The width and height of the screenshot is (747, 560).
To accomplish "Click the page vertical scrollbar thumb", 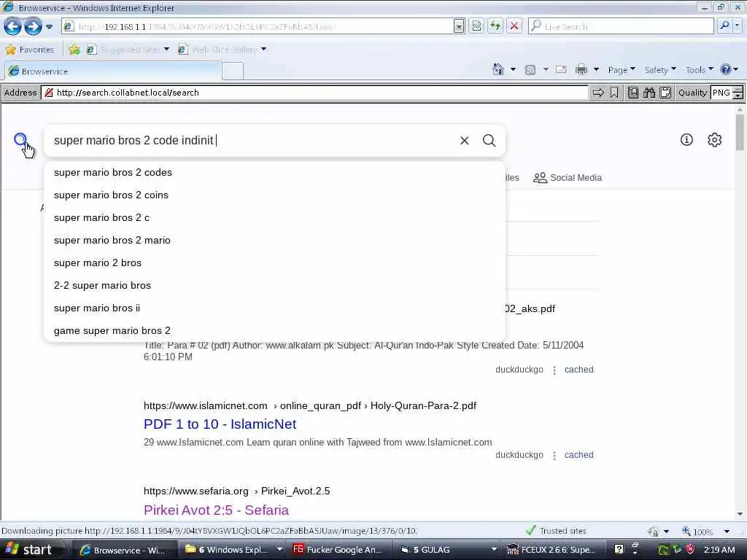I will pos(740,132).
